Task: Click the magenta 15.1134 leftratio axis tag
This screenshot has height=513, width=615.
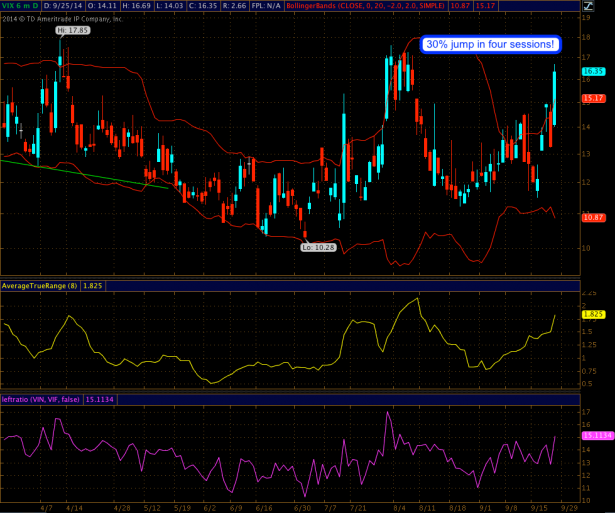Action: tap(596, 435)
